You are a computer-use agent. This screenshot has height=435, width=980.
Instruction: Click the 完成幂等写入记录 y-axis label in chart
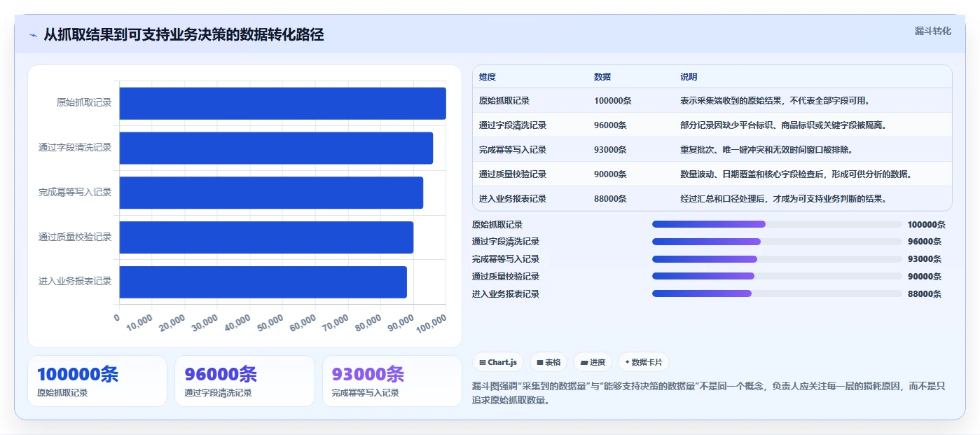[75, 193]
